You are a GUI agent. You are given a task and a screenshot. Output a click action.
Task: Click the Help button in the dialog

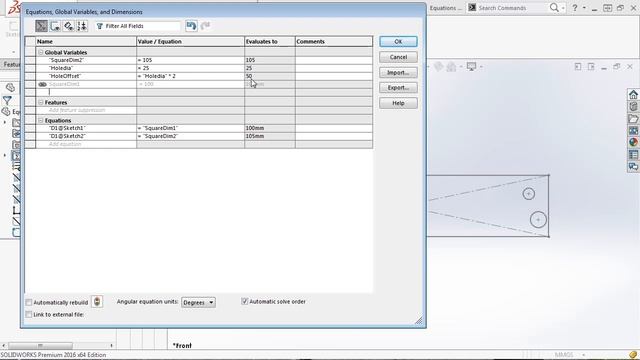pos(398,103)
